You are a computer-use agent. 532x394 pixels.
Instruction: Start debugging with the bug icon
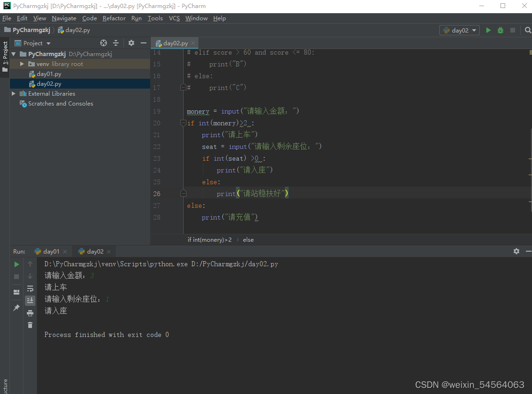click(500, 30)
